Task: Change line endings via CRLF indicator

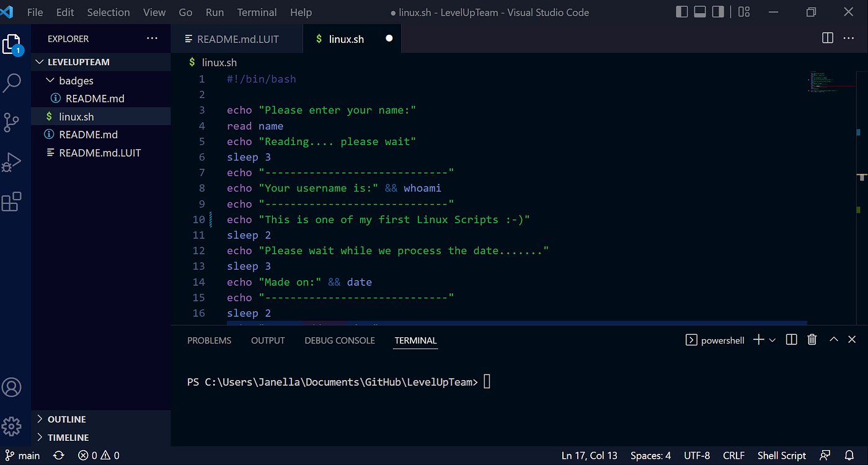Action: tap(733, 455)
